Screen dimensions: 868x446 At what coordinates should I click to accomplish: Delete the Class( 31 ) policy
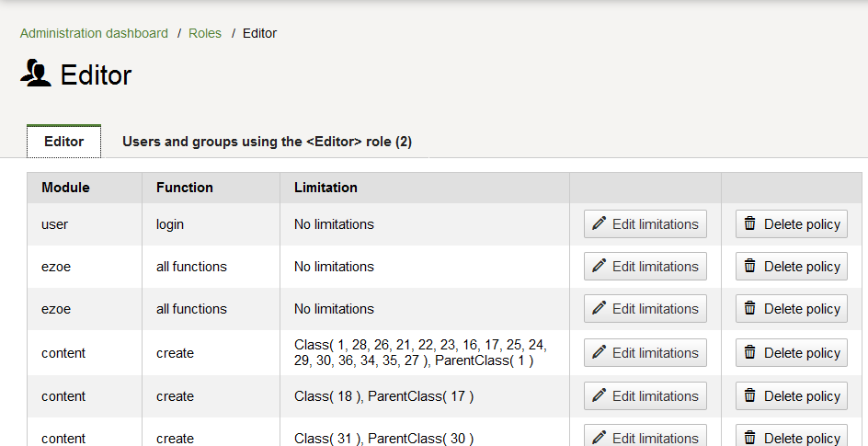792,436
